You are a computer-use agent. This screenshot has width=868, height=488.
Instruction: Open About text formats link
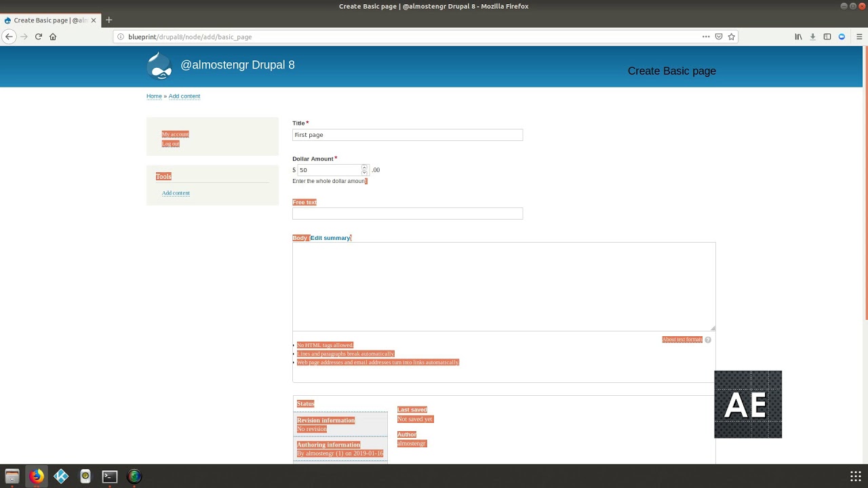[x=682, y=340]
